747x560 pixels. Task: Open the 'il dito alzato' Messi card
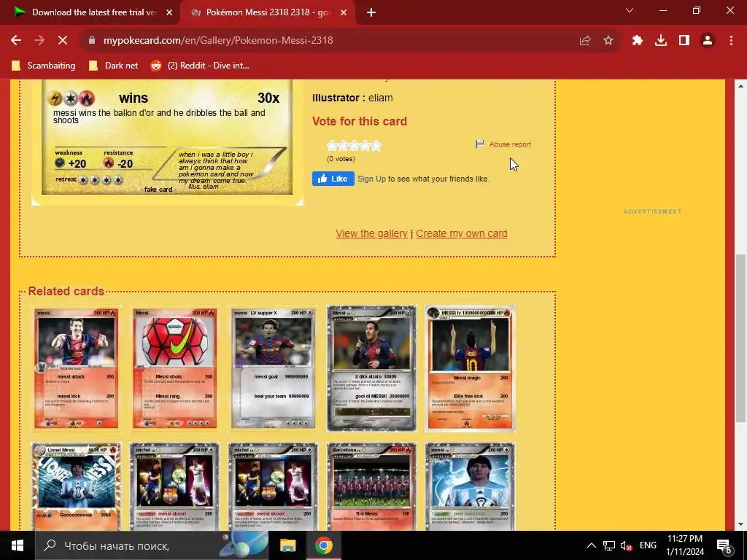coord(371,368)
